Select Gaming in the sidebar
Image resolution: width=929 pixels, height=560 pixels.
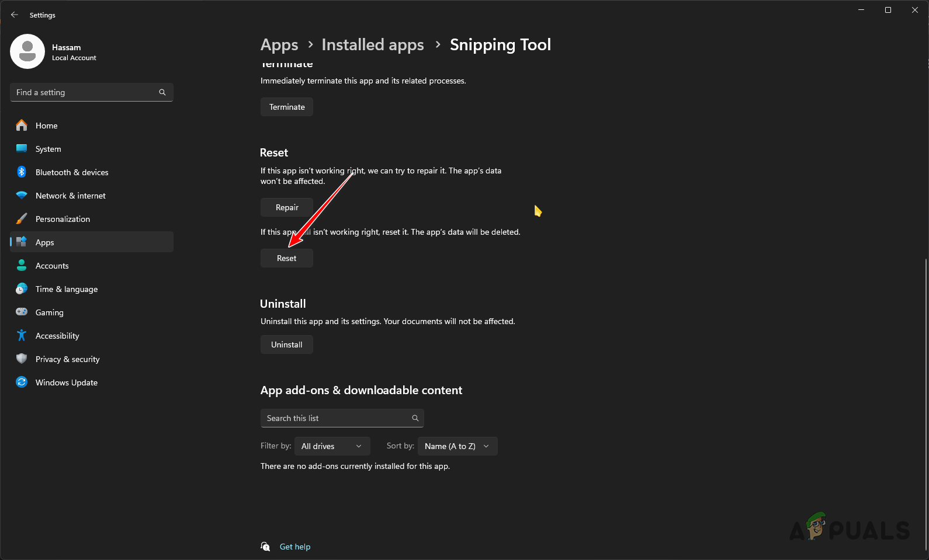tap(92, 312)
